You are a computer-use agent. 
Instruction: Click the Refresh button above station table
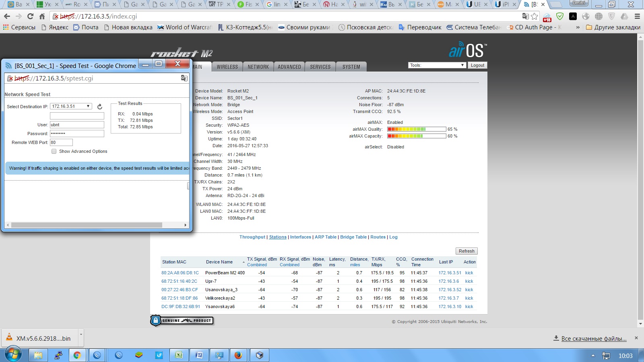click(466, 251)
